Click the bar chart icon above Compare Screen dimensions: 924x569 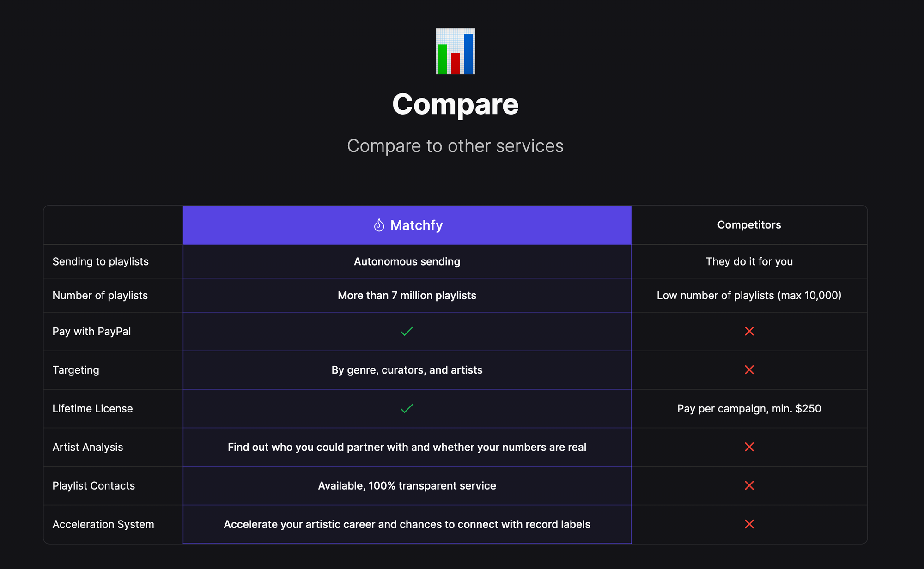455,51
